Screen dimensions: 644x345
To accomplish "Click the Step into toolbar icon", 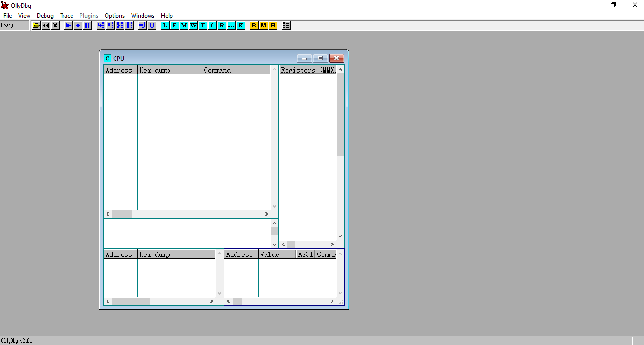I will coord(101,26).
